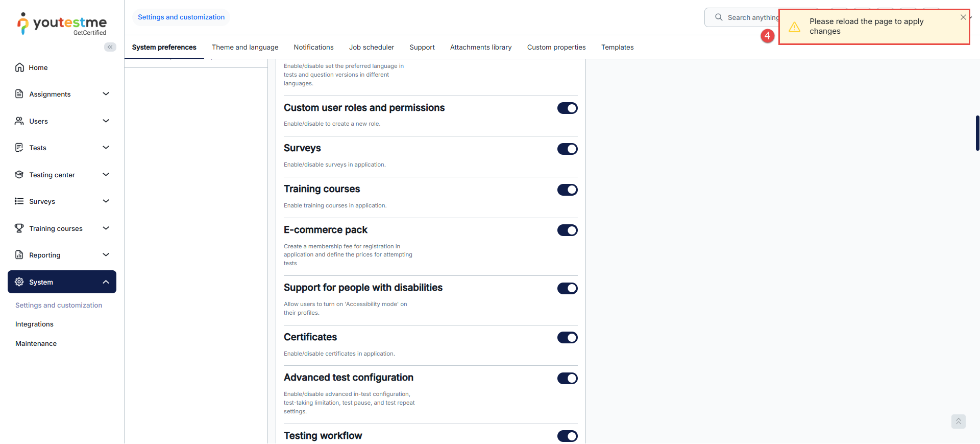The height and width of the screenshot is (444, 980).
Task: Click the Training courses trophy icon
Action: point(19,228)
